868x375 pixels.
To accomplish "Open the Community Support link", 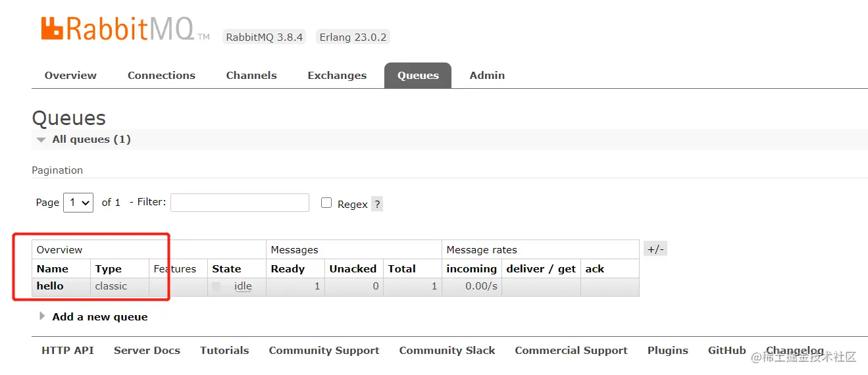I will (324, 351).
